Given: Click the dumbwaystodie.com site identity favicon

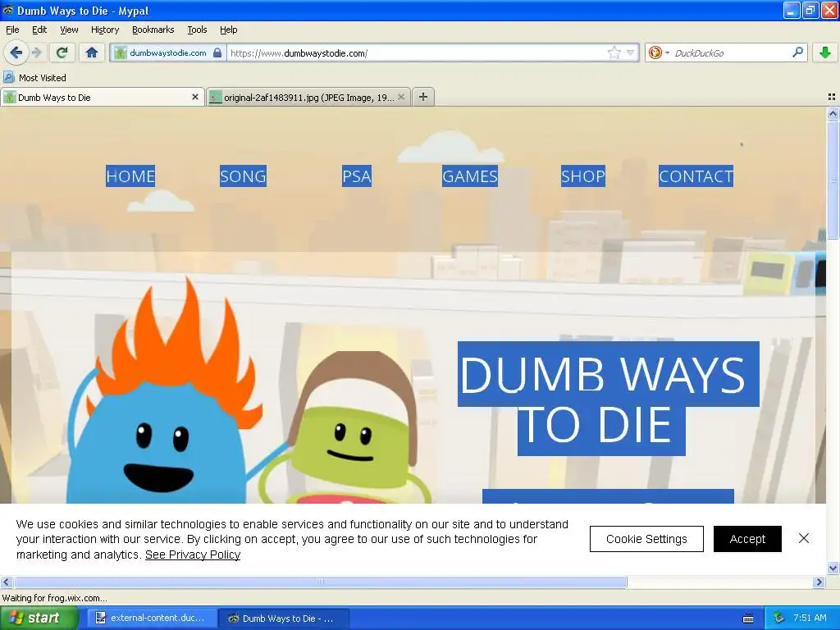Looking at the screenshot, I should click(x=121, y=52).
